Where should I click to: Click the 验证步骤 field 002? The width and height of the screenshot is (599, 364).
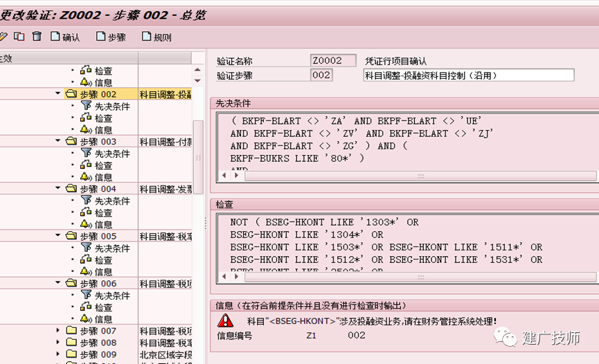tap(321, 75)
